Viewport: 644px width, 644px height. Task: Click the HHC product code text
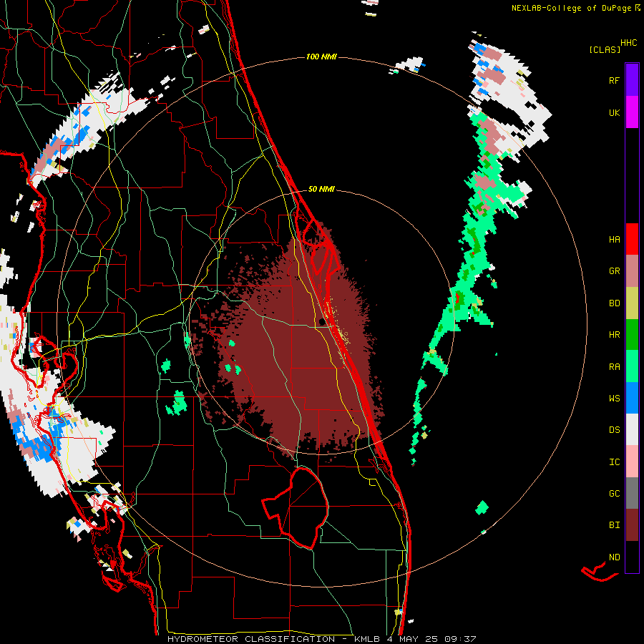coord(628,43)
